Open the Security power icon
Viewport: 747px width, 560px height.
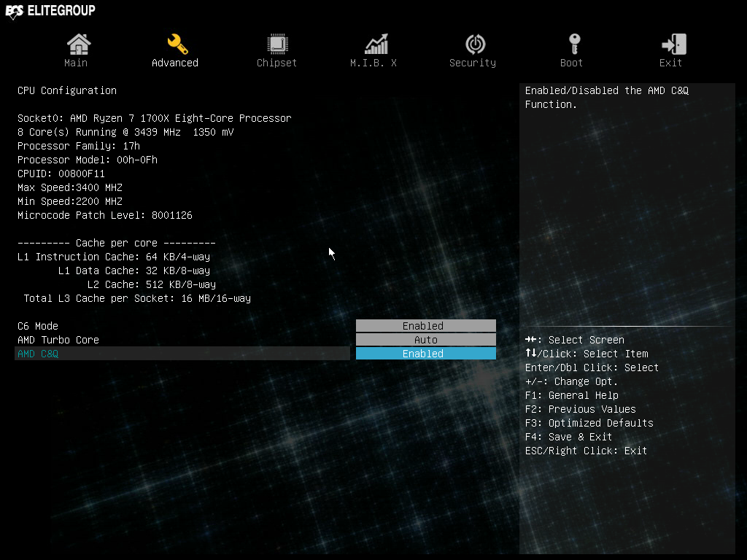tap(476, 44)
